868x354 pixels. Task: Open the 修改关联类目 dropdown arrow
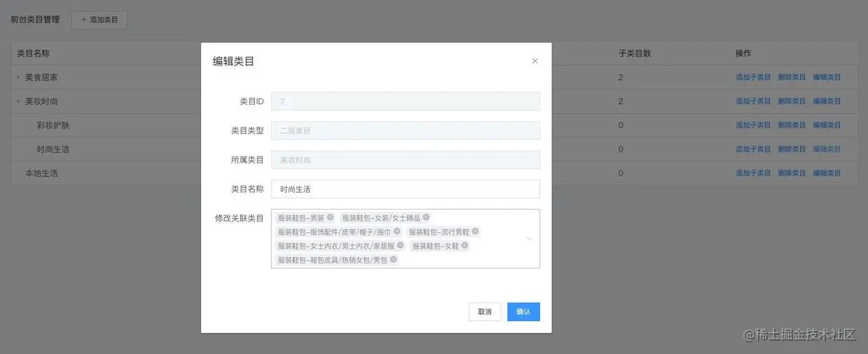click(529, 238)
